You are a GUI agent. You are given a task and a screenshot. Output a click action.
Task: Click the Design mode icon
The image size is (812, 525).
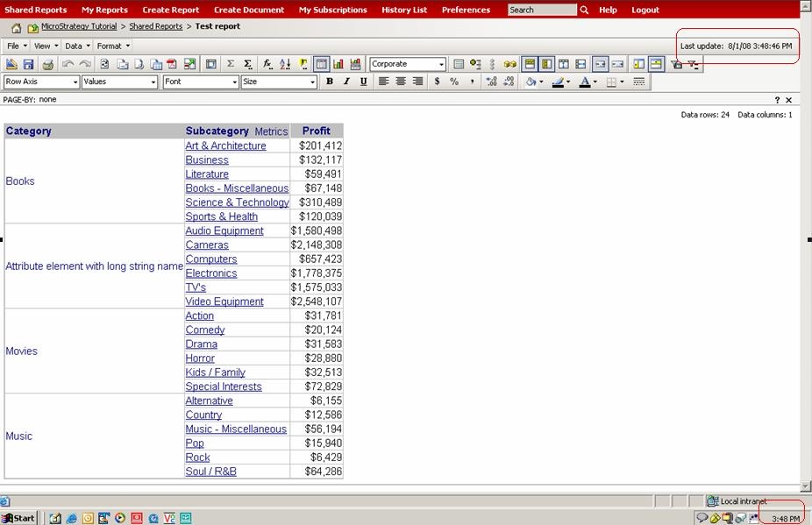pos(11,64)
